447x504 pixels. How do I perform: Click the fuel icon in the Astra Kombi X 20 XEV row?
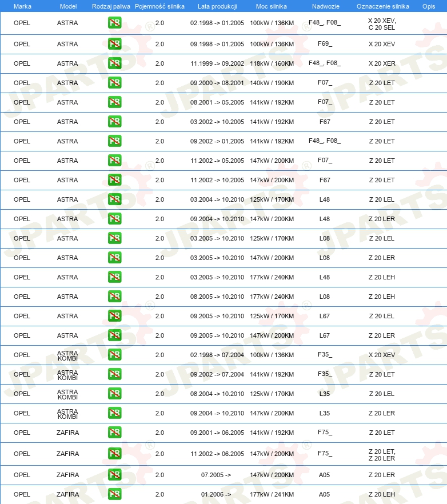click(115, 355)
